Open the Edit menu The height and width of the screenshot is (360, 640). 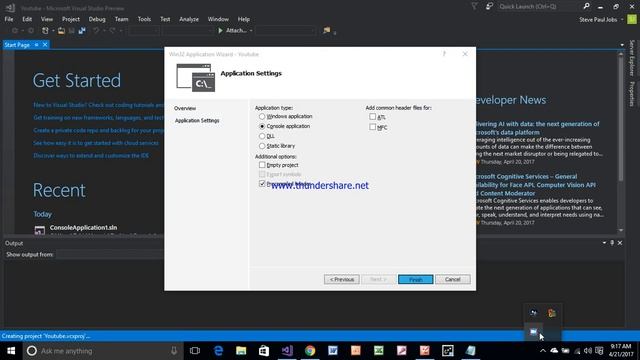pyautogui.click(x=27, y=19)
